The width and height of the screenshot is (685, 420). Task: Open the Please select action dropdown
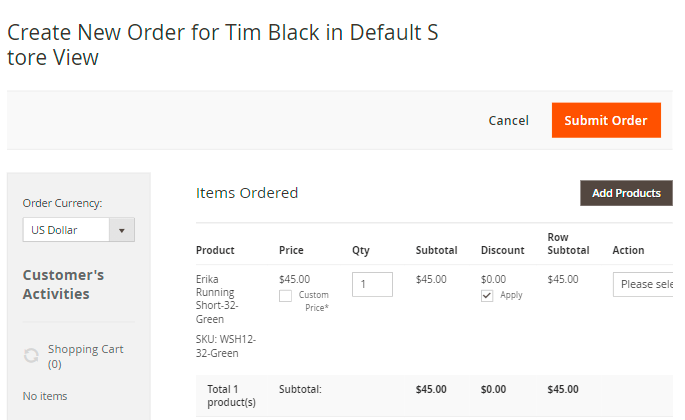tap(643, 285)
